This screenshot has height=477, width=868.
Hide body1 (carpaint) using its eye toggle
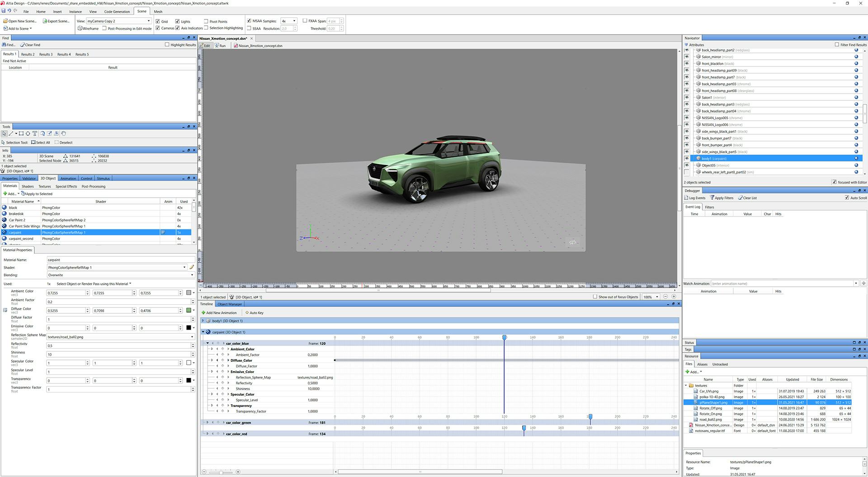[x=687, y=159]
